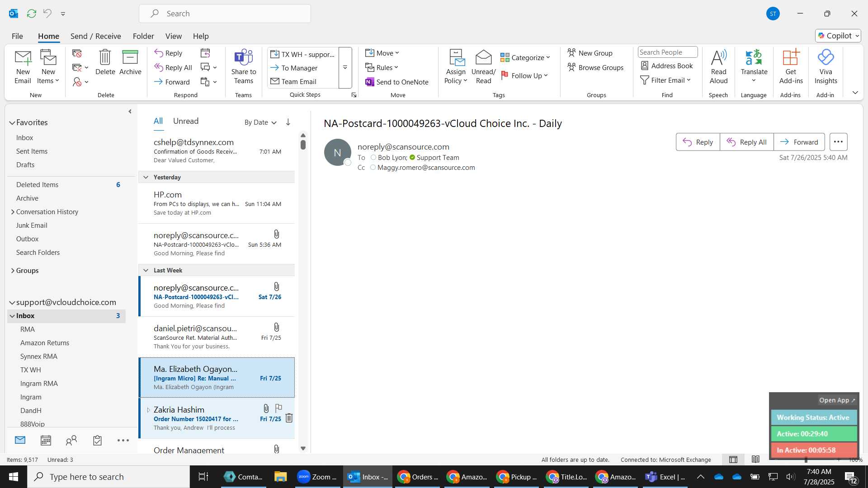Switch to the Send / Receive tab
868x488 pixels.
pos(95,36)
